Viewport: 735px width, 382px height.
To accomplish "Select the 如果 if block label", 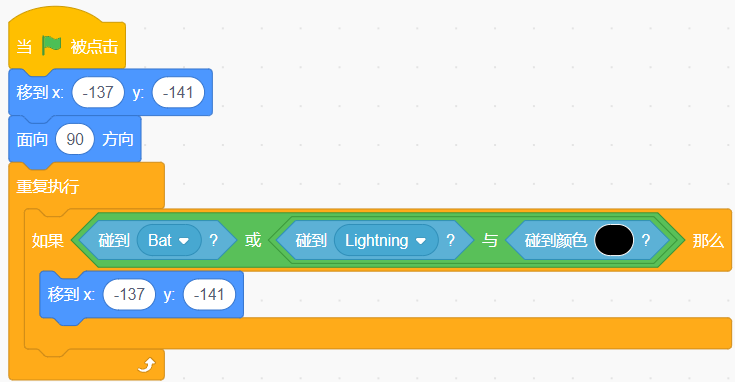I will coord(47,240).
